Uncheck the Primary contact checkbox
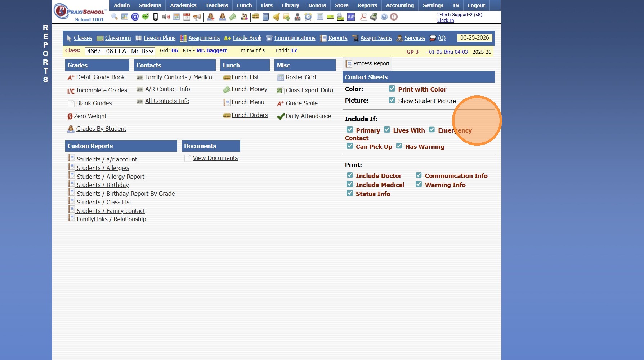The width and height of the screenshot is (644, 360). (x=350, y=130)
